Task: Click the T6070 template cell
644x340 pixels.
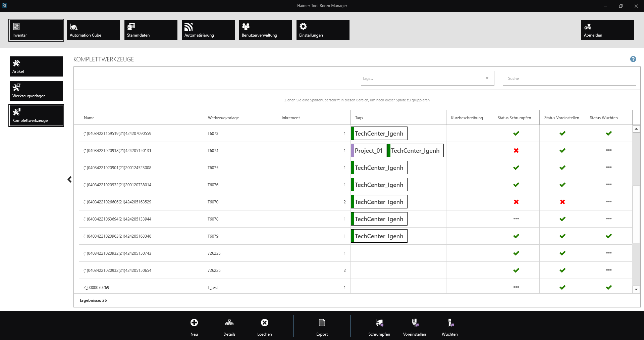Action: tap(240, 202)
